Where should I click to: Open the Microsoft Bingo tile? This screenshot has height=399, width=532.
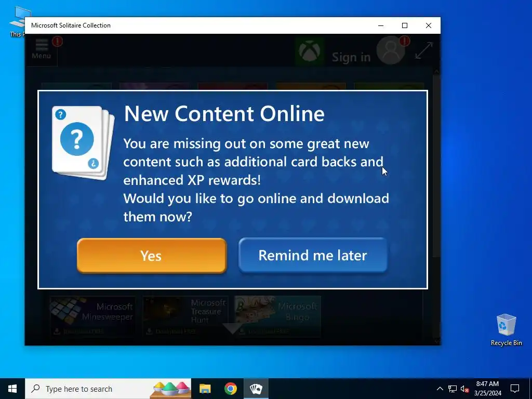277,316
